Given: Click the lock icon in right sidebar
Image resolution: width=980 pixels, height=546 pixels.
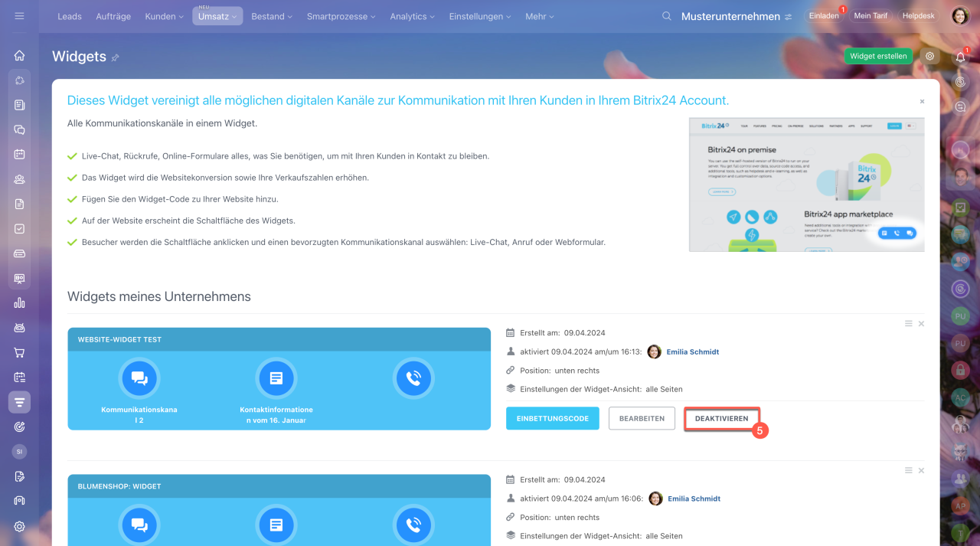Looking at the screenshot, I should pyautogui.click(x=960, y=370).
